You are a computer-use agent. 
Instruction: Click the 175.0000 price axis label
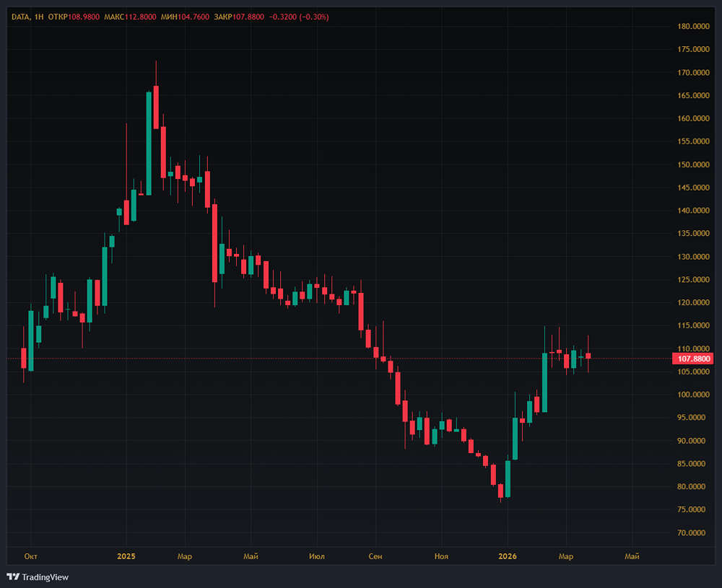tap(693, 49)
